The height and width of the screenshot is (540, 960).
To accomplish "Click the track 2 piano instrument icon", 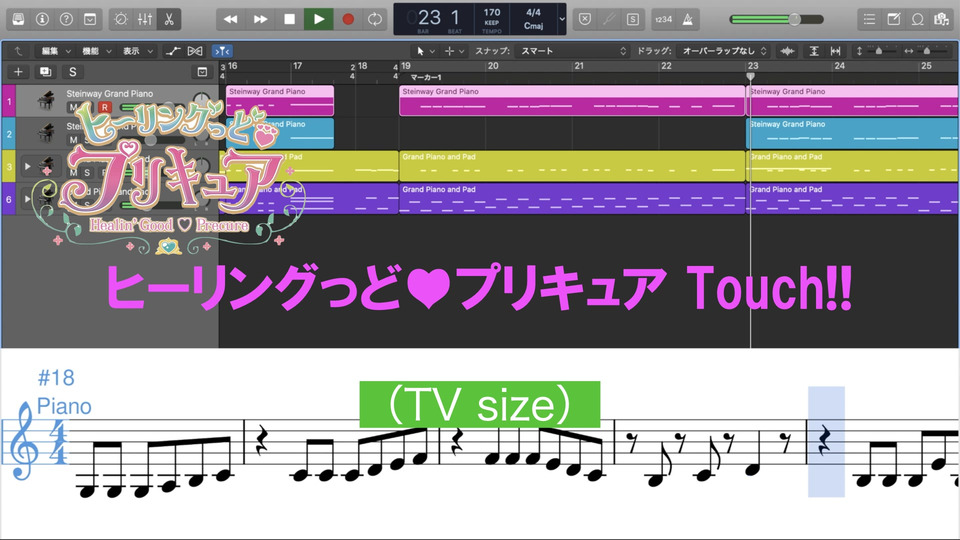I will coord(47,132).
